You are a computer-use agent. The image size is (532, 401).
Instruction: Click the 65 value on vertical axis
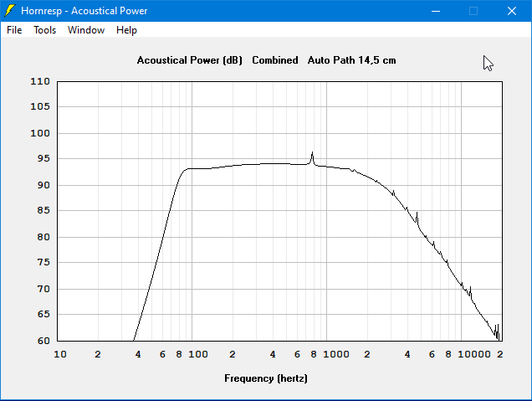point(43,314)
